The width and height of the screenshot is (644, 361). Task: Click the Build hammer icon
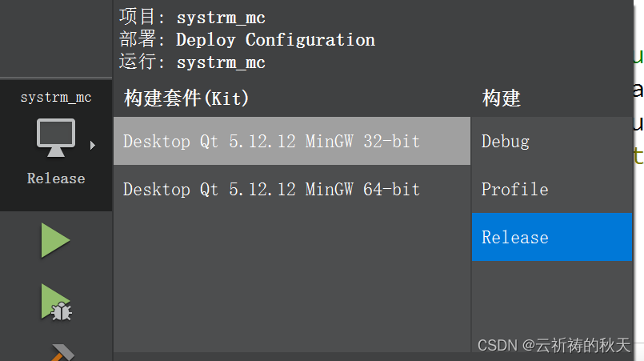point(62,353)
